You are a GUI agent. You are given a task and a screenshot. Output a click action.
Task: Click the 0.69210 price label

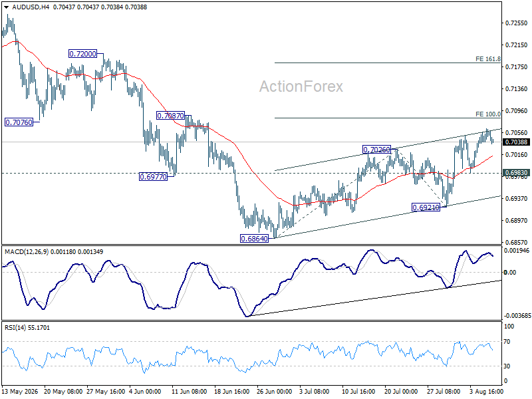[426, 207]
